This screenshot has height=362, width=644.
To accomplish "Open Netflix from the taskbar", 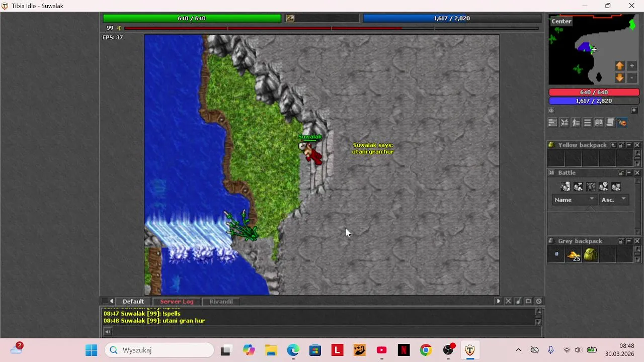I will (x=404, y=350).
